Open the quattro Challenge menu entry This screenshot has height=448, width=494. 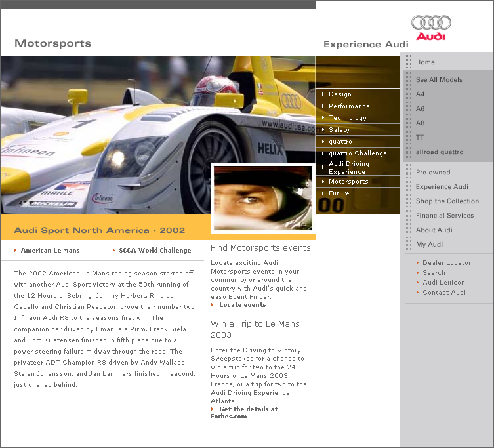click(358, 153)
